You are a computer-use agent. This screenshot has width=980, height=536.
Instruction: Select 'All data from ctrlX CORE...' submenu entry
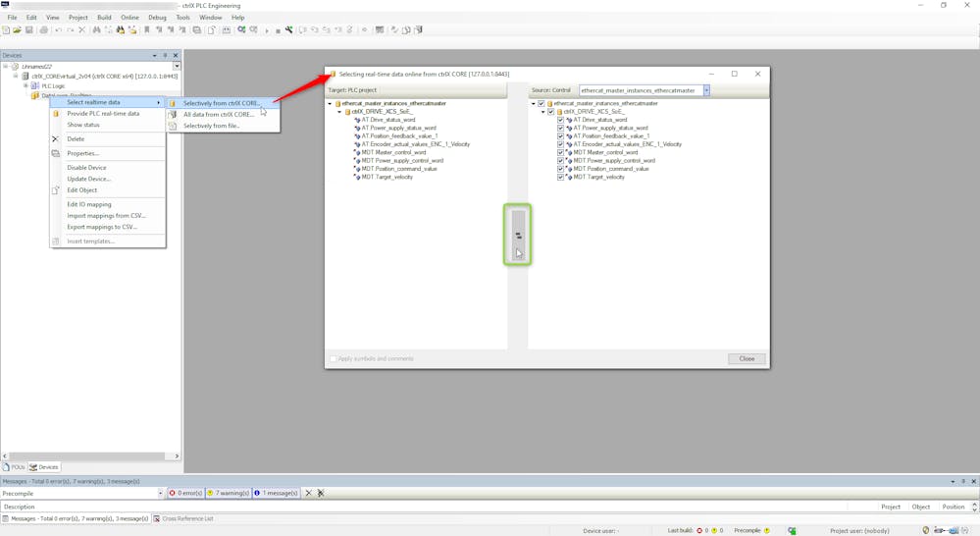pyautogui.click(x=218, y=114)
